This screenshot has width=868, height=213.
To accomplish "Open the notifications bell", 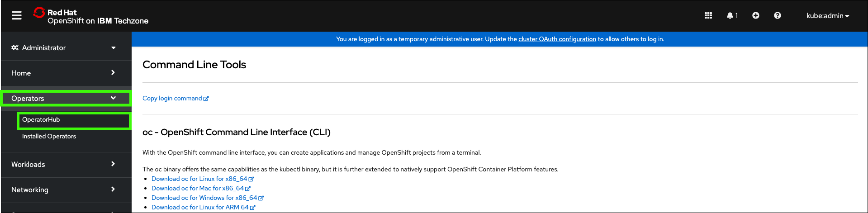I will point(730,16).
